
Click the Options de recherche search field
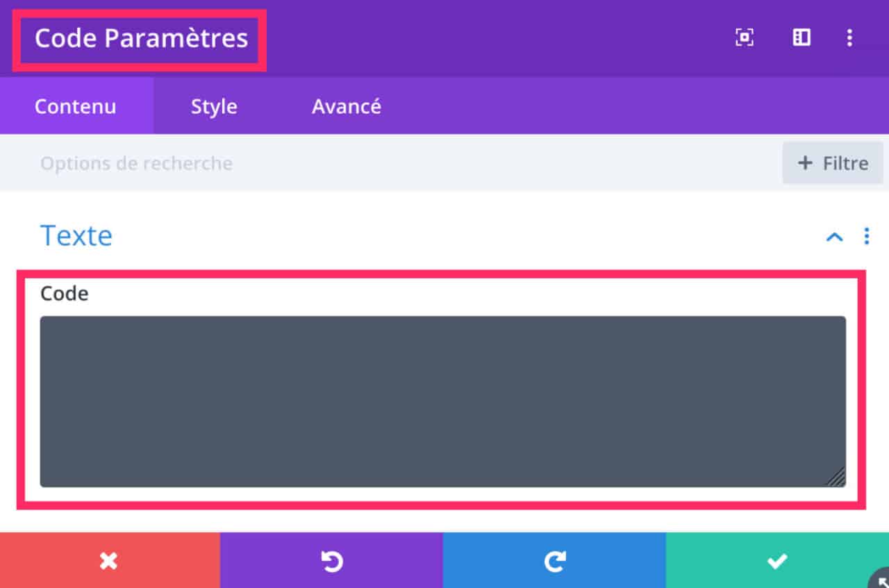point(136,163)
